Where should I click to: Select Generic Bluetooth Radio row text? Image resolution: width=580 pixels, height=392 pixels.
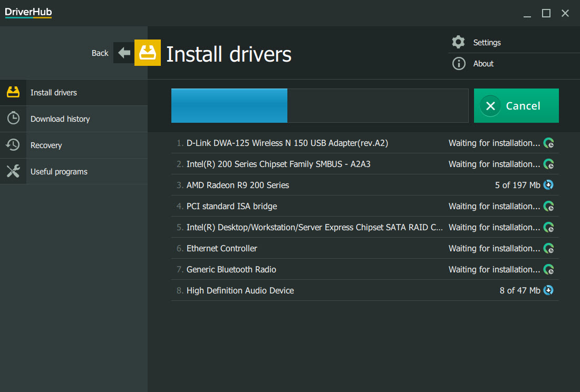point(231,269)
